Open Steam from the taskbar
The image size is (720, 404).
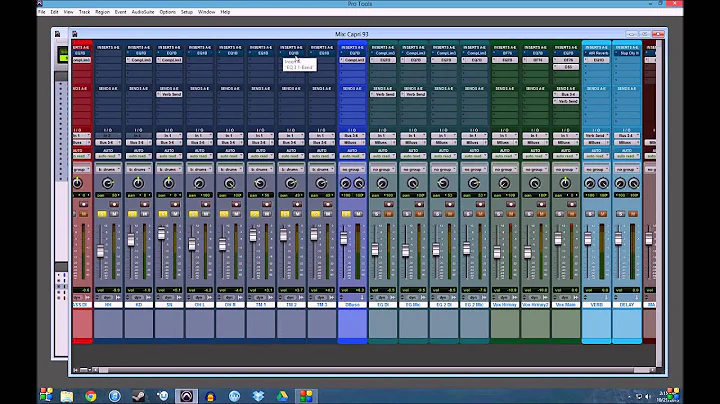[x=138, y=396]
